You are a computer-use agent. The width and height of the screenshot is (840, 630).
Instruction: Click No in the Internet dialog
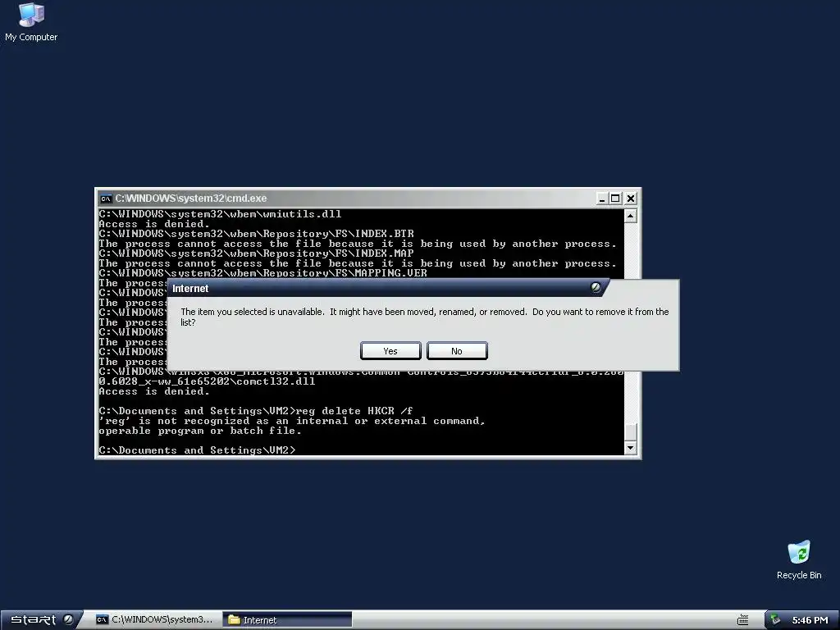457,351
